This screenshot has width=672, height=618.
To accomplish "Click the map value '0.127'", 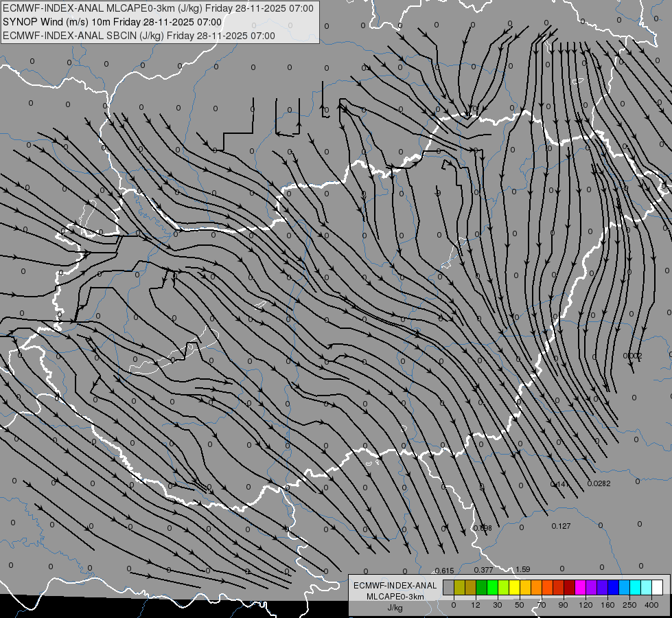I will tap(561, 526).
